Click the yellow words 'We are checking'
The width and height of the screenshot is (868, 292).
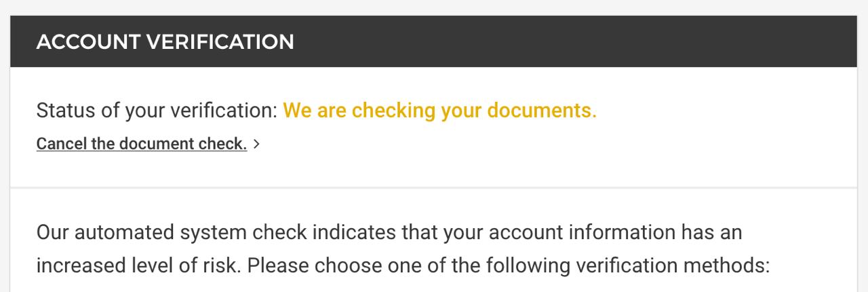pyautogui.click(x=359, y=110)
